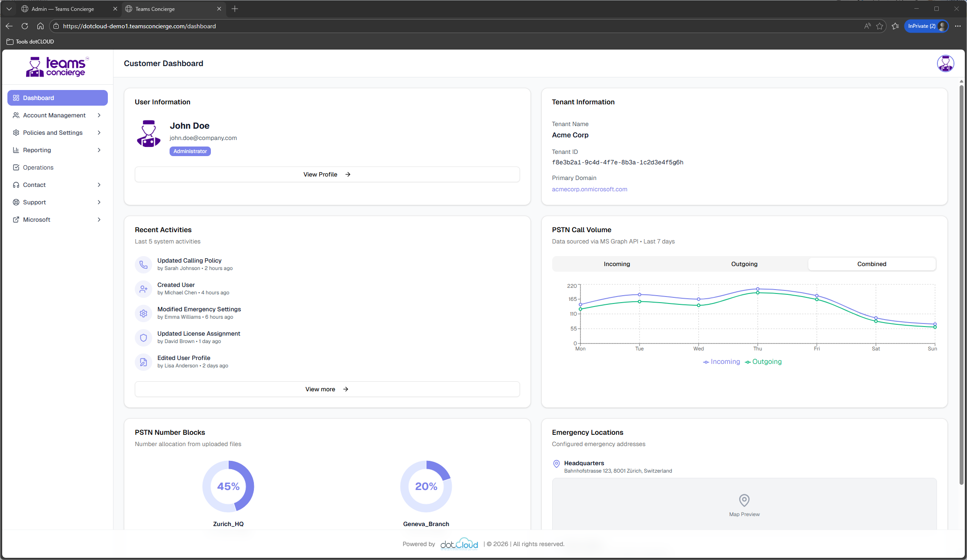Open Contact via the headset icon
967x560 pixels.
point(16,185)
